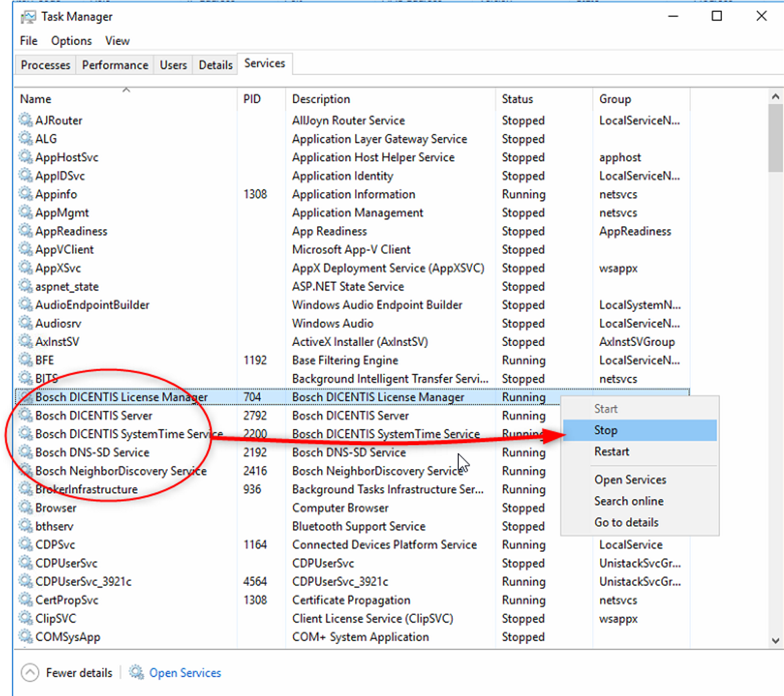Click the gear icon next to Open Services link
Image resolution: width=784 pixels, height=696 pixels.
pos(136,673)
